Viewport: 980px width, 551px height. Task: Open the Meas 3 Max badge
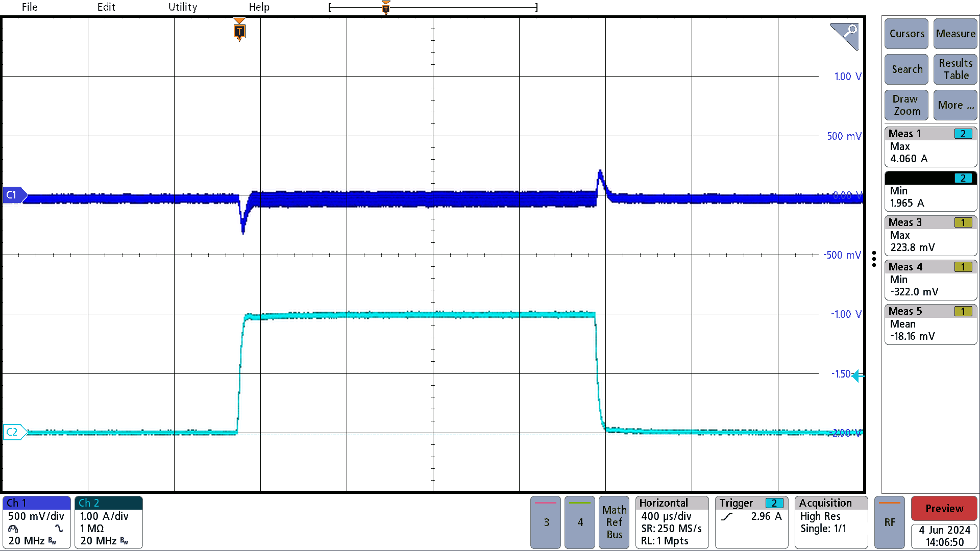pyautogui.click(x=931, y=235)
